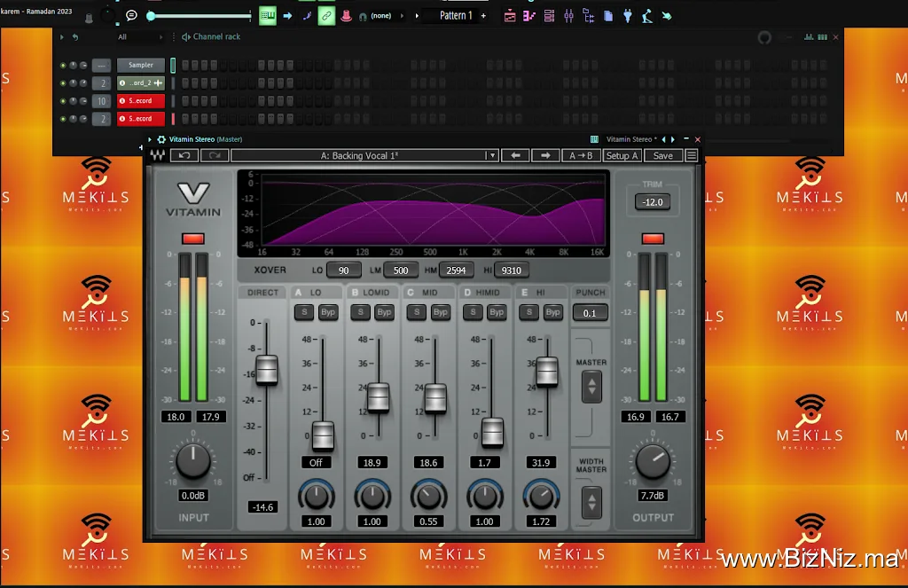Viewport: 908px width, 588px height.
Task: Click the A→B copy button
Action: [x=581, y=155]
